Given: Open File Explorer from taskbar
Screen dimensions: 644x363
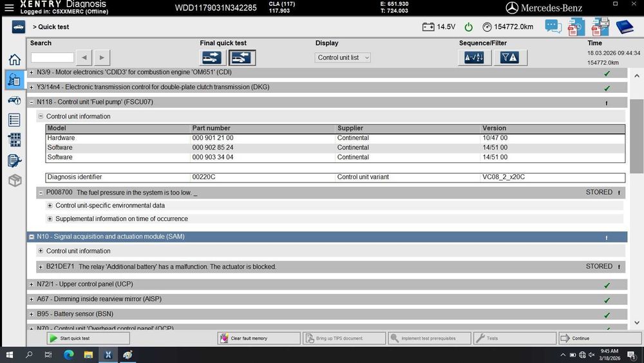Looking at the screenshot, I should click(x=88, y=355).
